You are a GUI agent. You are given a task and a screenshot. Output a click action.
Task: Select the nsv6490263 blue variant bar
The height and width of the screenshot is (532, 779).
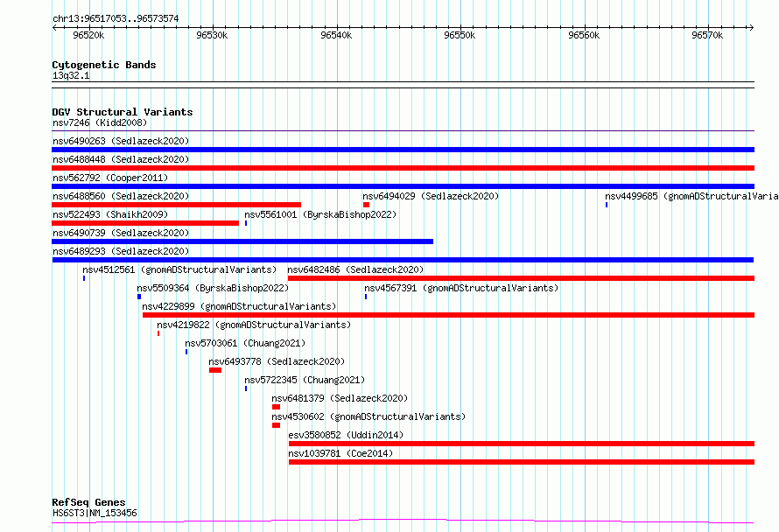coord(403,150)
